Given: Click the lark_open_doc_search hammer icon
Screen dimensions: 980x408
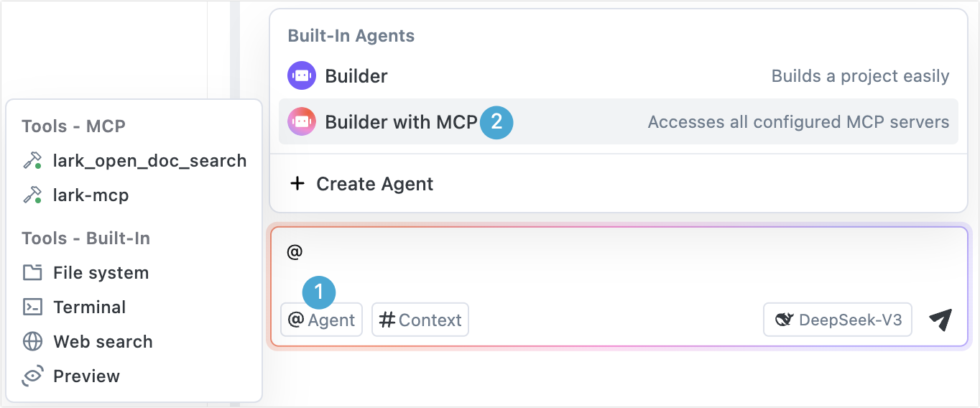Looking at the screenshot, I should pos(32,161).
